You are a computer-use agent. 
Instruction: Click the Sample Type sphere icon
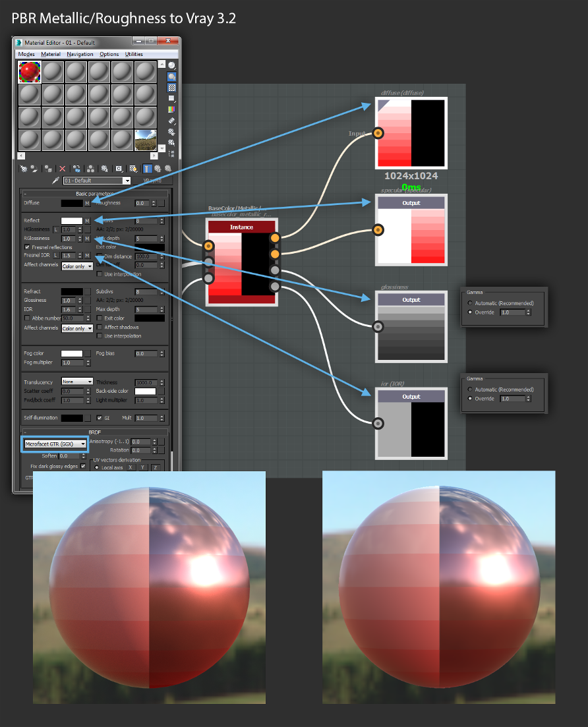pos(171,66)
